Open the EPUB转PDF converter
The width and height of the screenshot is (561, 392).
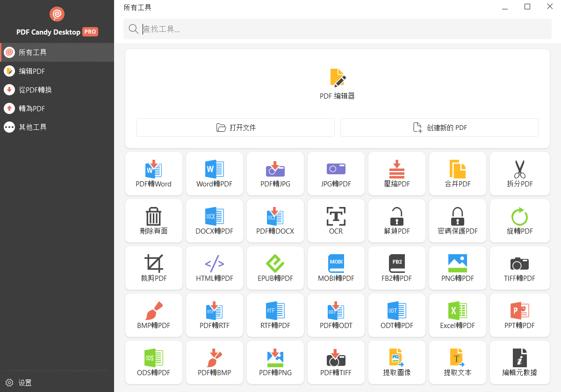coord(275,268)
